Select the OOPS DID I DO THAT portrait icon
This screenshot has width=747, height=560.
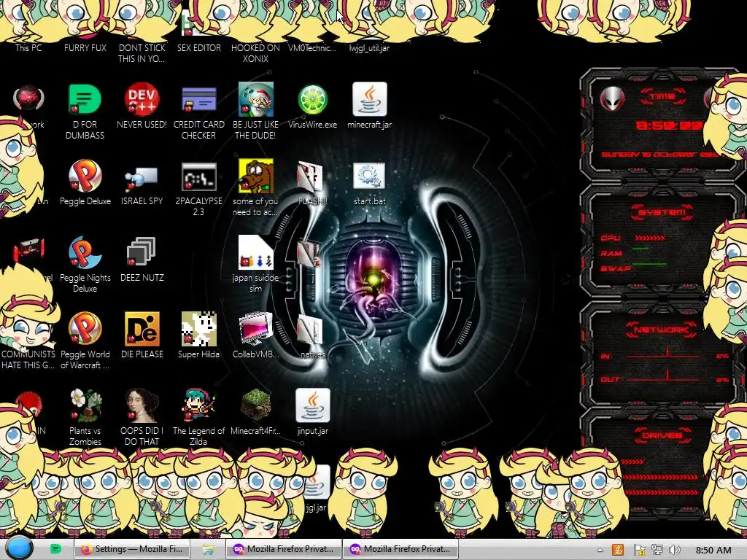click(142, 405)
